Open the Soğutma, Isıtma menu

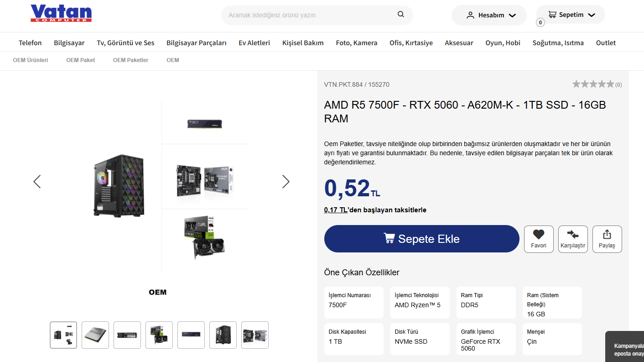coord(558,43)
